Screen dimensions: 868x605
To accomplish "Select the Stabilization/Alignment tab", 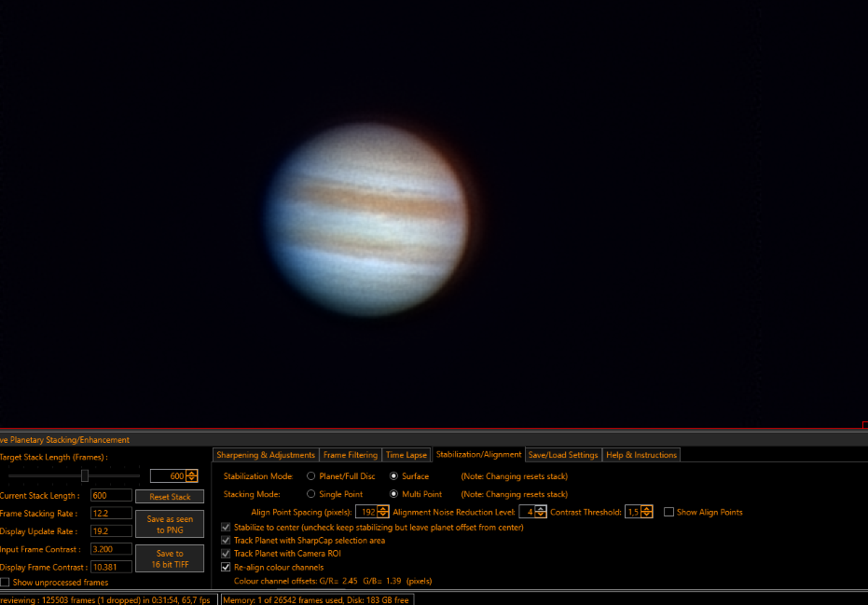I will (478, 454).
